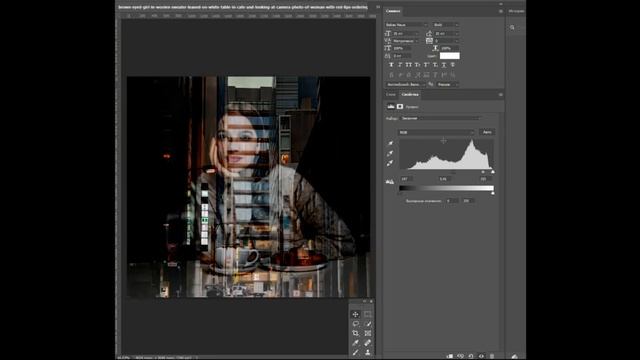The width and height of the screenshot is (640, 360).
Task: Click the black point eyedropper in Levels
Action: pos(390,143)
